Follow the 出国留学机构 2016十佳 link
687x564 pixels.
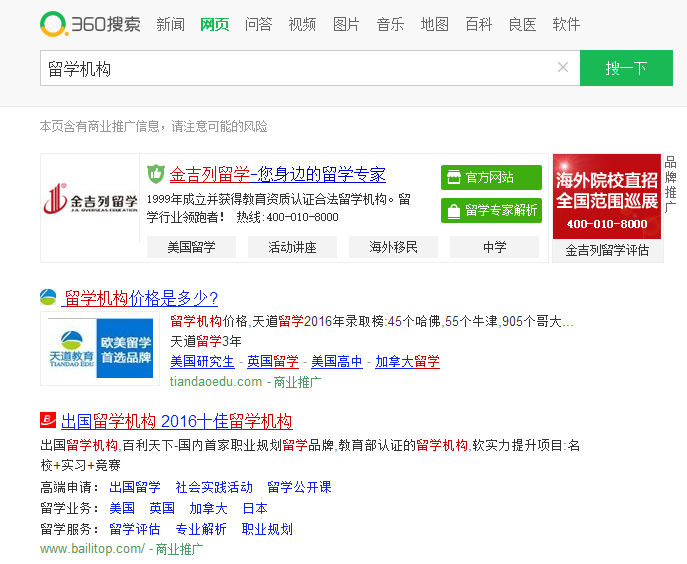[176, 420]
